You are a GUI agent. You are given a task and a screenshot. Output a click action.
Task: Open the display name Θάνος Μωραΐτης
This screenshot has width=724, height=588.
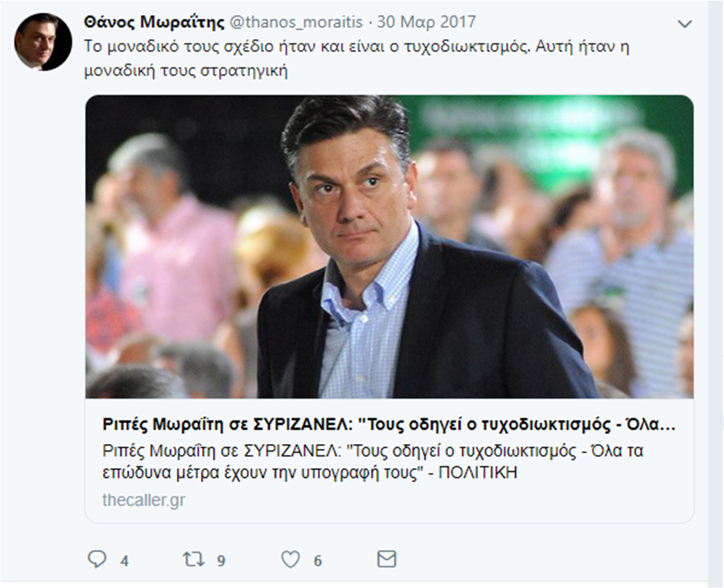pyautogui.click(x=155, y=22)
